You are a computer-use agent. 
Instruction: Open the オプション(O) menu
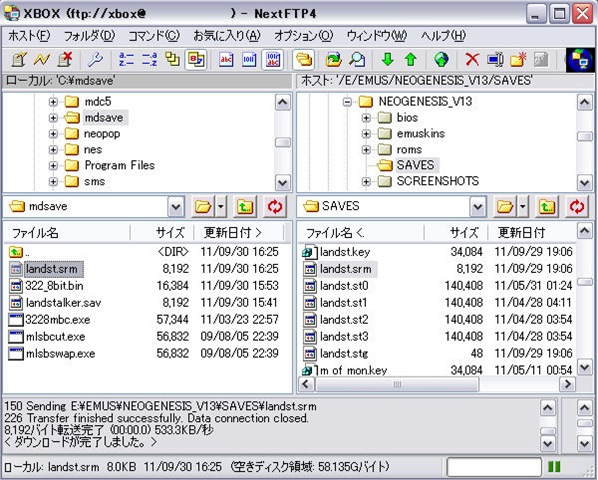click(x=304, y=36)
